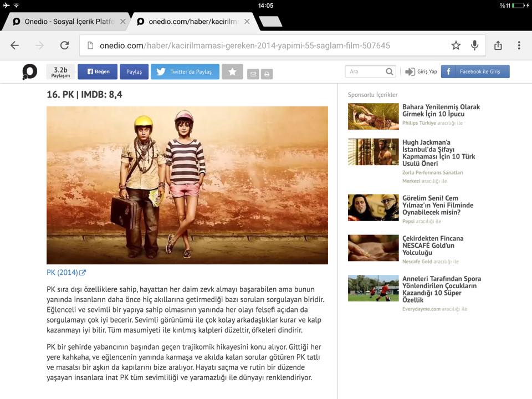
Task: Select the onedio.com/haber/kacirilm tab
Action: point(193,22)
